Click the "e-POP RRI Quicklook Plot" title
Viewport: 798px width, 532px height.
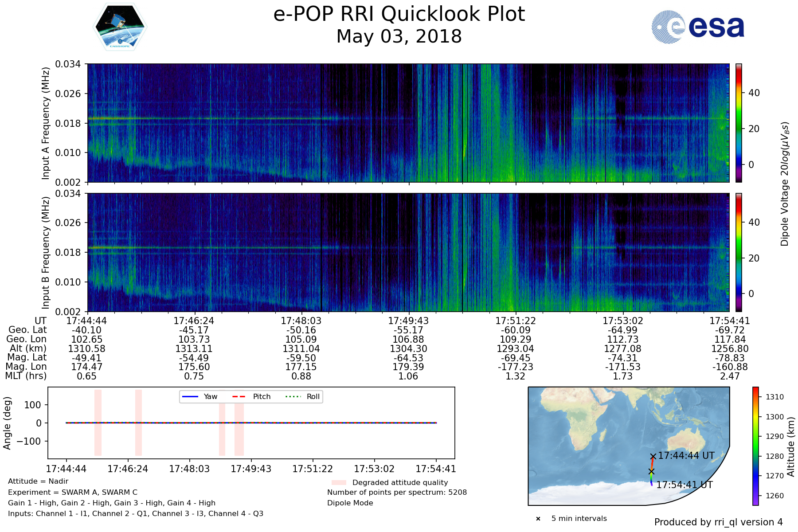pos(399,14)
